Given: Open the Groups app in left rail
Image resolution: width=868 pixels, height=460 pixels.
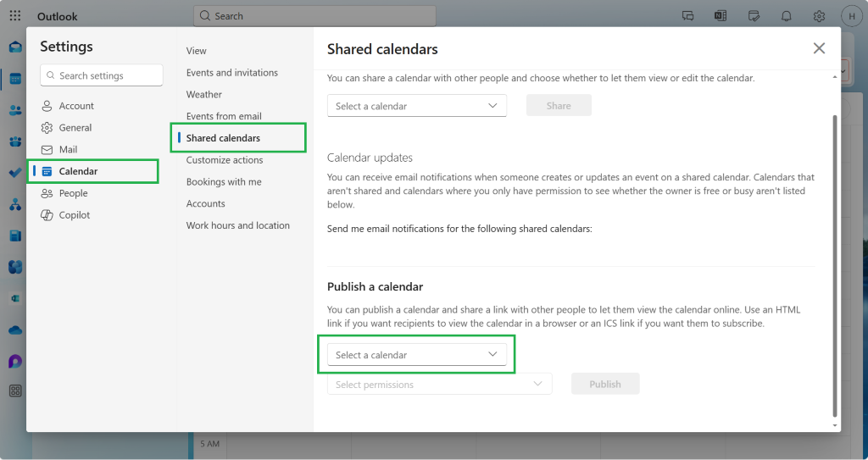Looking at the screenshot, I should click(x=15, y=142).
